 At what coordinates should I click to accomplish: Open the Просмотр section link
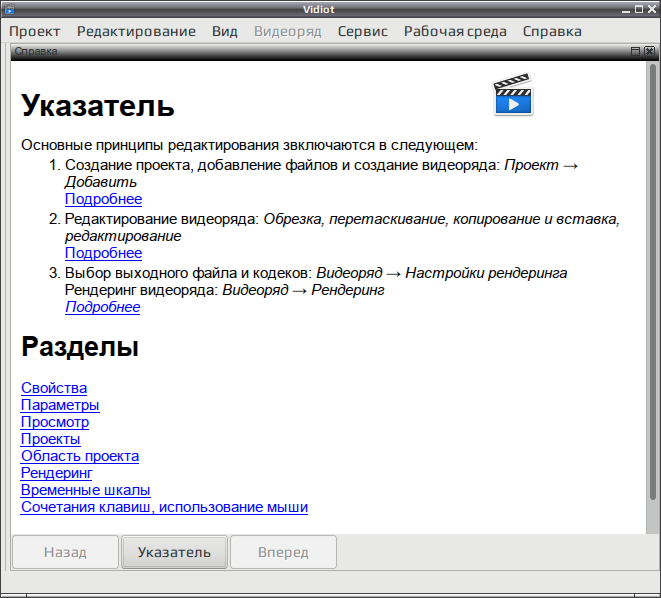(x=55, y=422)
